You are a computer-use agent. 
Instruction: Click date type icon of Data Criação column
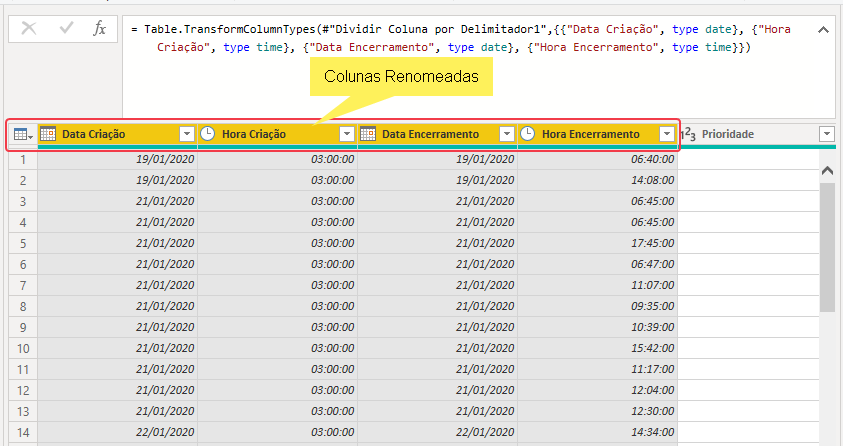[x=48, y=134]
